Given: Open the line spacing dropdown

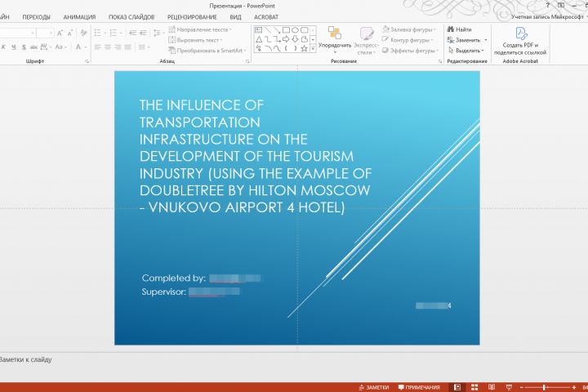Looking at the screenshot, I should pyautogui.click(x=158, y=33).
